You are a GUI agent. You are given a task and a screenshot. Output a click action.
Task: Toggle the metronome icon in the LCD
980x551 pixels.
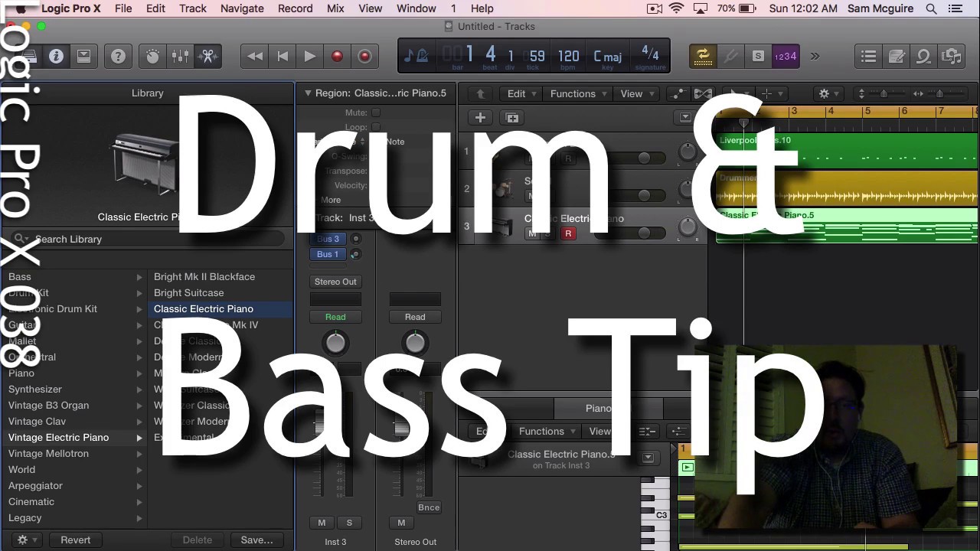(421, 56)
